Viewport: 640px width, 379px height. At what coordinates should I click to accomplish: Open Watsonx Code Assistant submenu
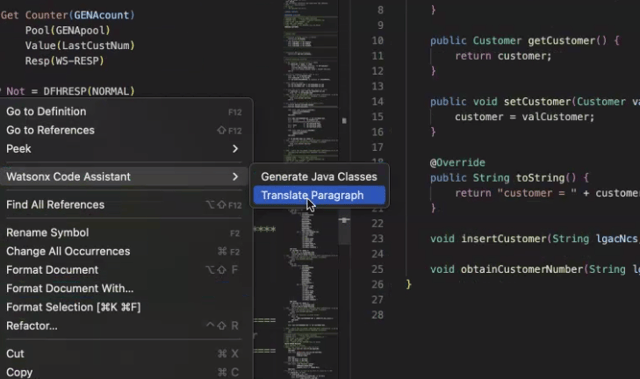pyautogui.click(x=124, y=177)
